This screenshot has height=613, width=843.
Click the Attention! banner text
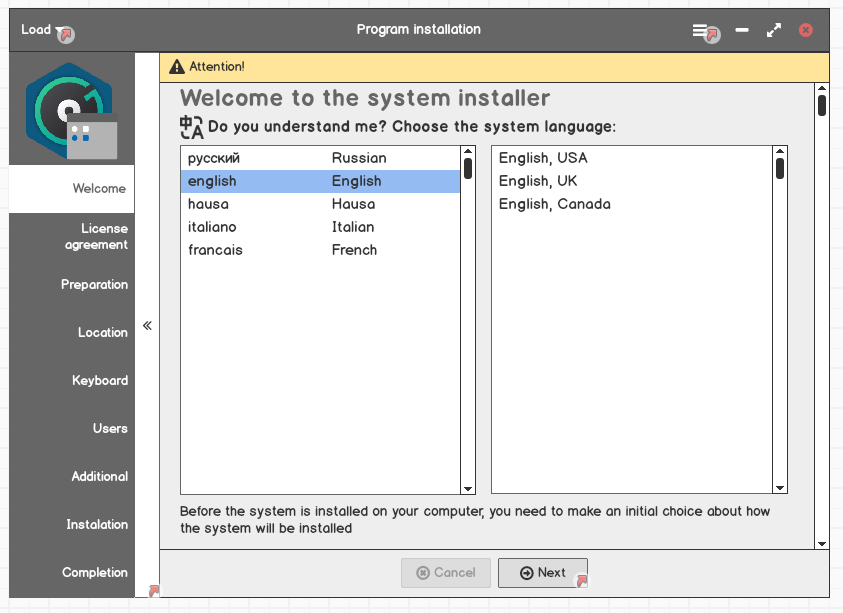[217, 67]
